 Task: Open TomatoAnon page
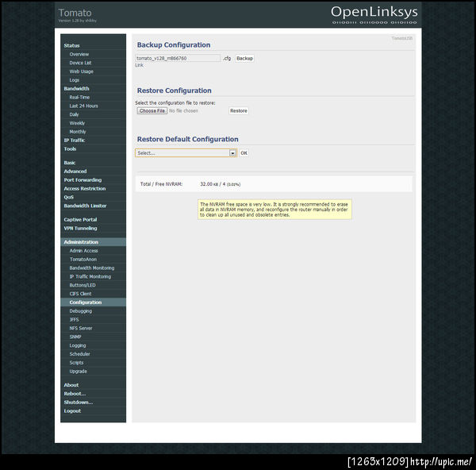click(x=83, y=259)
